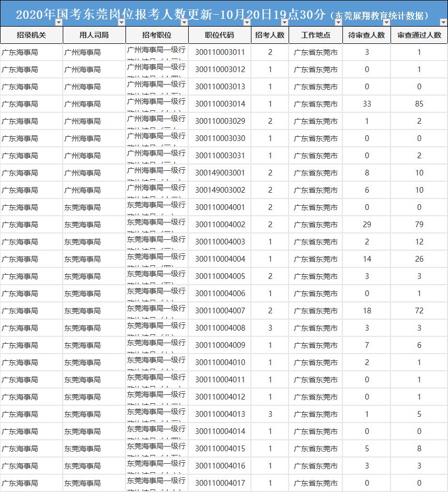Viewport: 448px width, 492px height.
Task: Select position code 300110004007
Action: coord(220,311)
